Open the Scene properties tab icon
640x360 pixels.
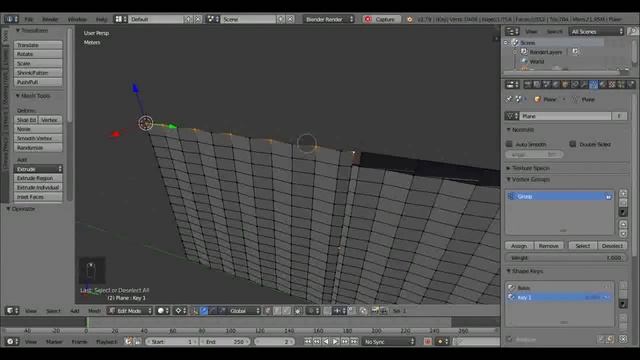click(x=547, y=84)
